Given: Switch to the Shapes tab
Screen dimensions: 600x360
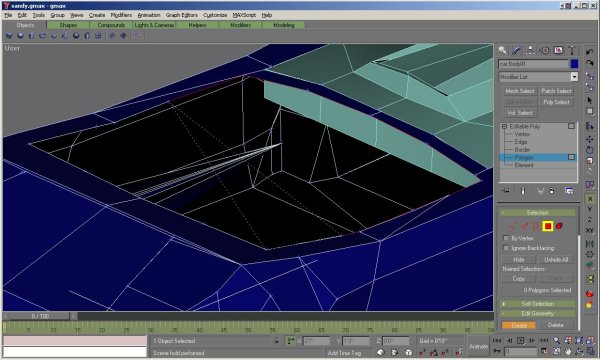Looking at the screenshot, I should [x=68, y=25].
